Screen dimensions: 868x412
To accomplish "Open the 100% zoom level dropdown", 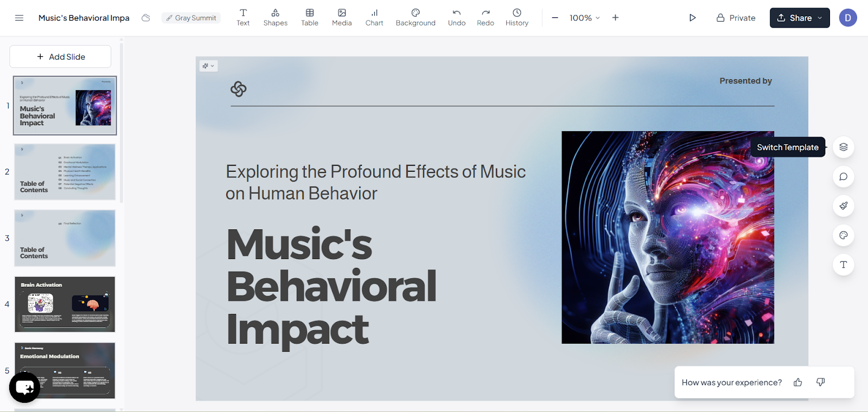I will 585,18.
